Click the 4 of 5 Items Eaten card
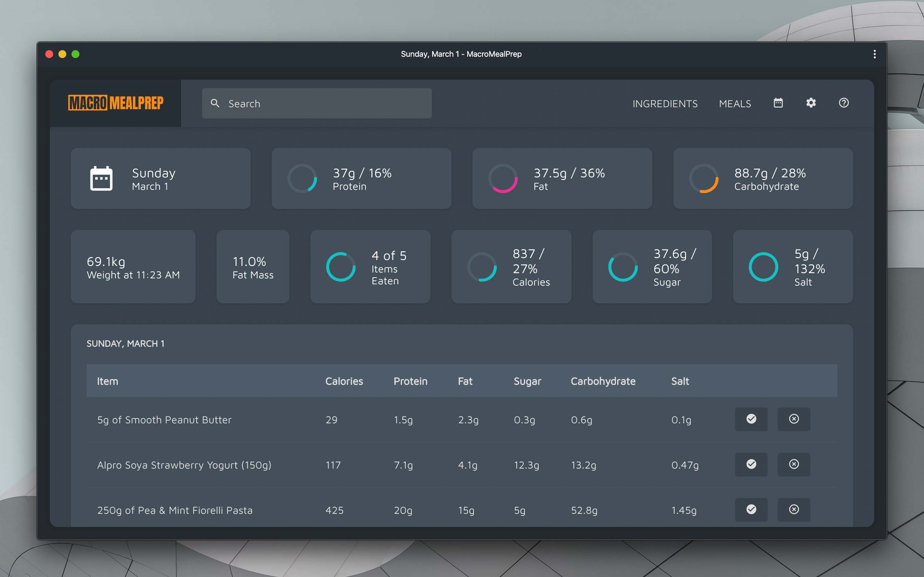This screenshot has width=924, height=577. tap(370, 267)
